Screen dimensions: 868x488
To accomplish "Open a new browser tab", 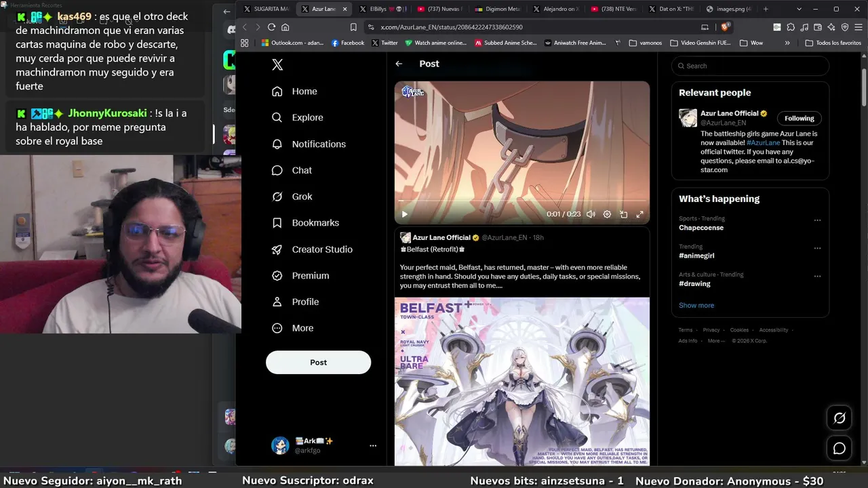I will coord(766,9).
